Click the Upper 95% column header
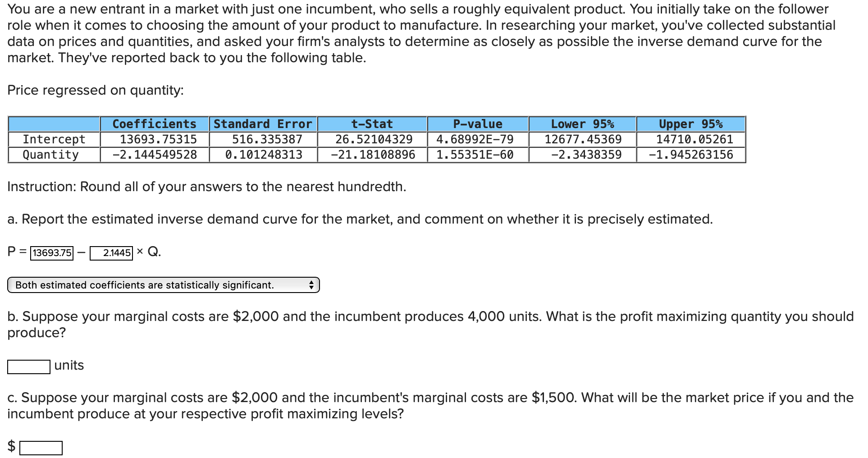Image resolution: width=868 pixels, height=458 pixels. [690, 124]
